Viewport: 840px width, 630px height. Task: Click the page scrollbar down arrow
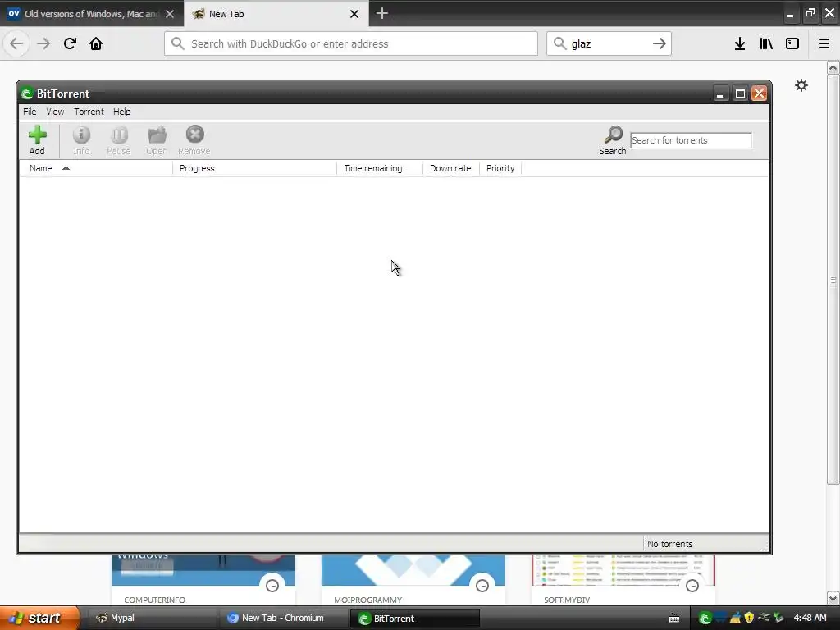(x=833, y=598)
